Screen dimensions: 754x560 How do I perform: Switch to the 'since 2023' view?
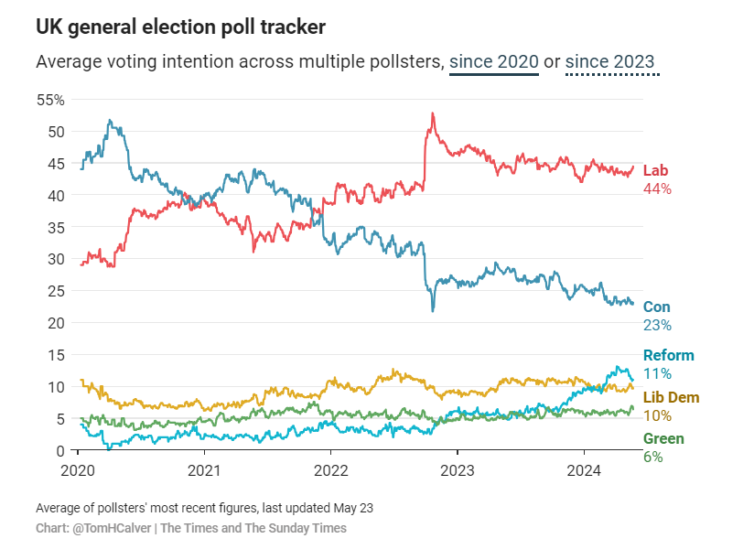pyautogui.click(x=609, y=62)
